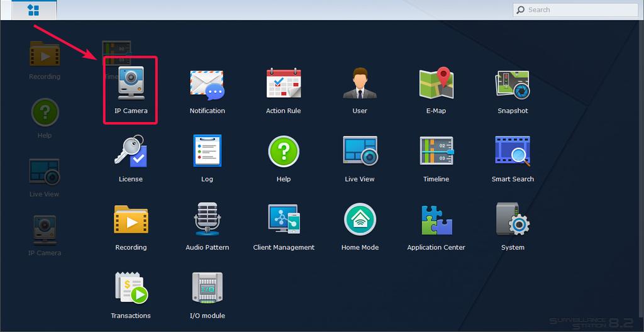Open the User management icon

click(360, 84)
